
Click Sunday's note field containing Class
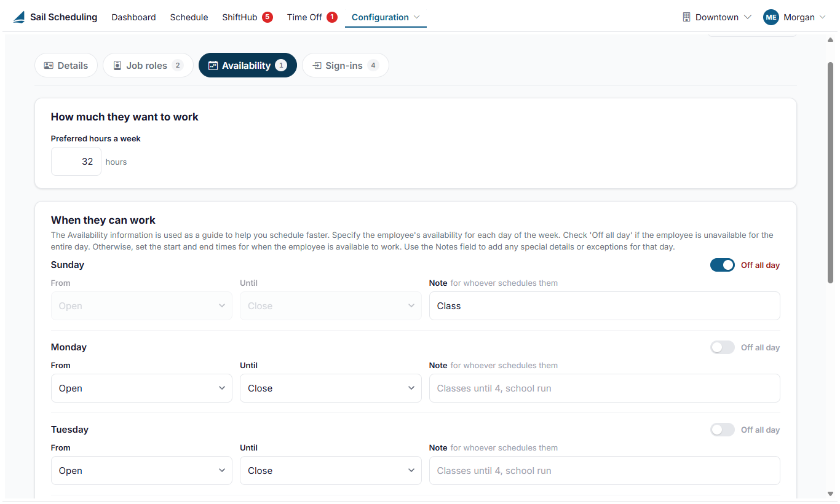[x=604, y=306]
